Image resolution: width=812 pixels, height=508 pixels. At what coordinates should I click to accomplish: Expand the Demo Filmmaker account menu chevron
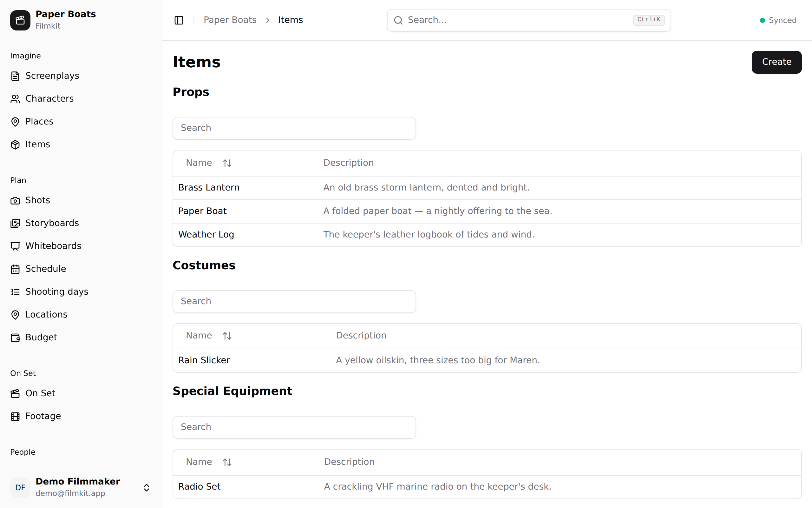147,487
